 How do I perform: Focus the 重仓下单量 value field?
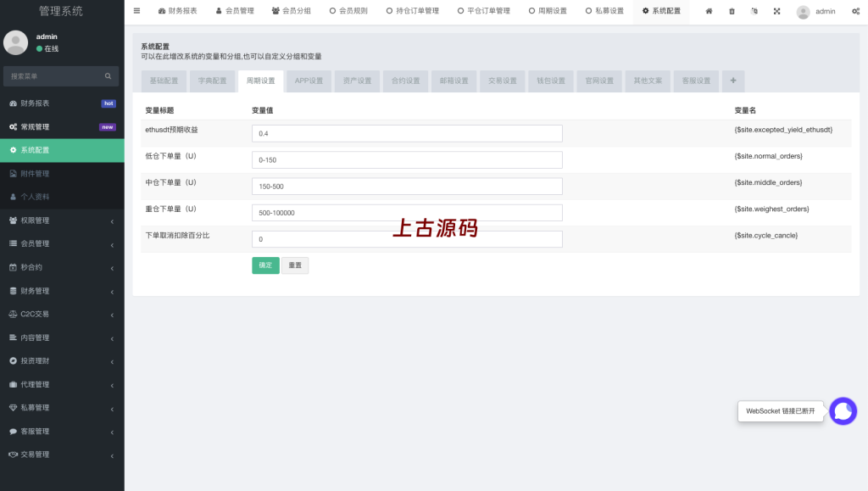407,213
